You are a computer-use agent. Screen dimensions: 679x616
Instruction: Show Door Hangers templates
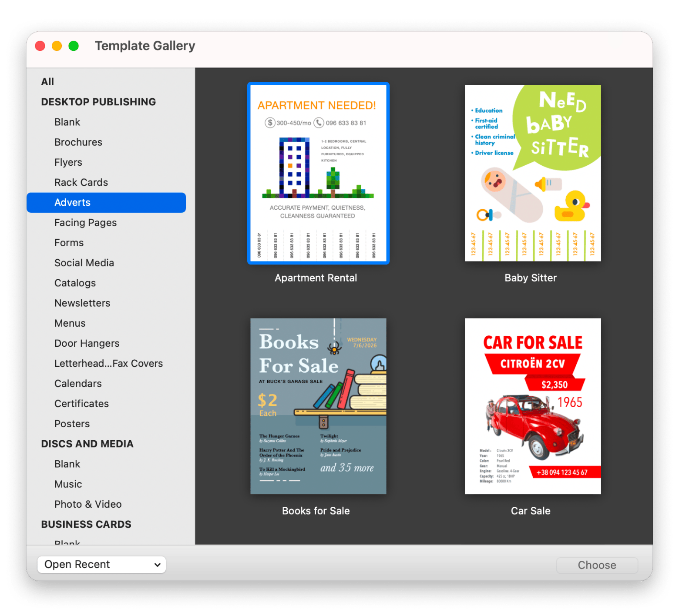pos(87,343)
